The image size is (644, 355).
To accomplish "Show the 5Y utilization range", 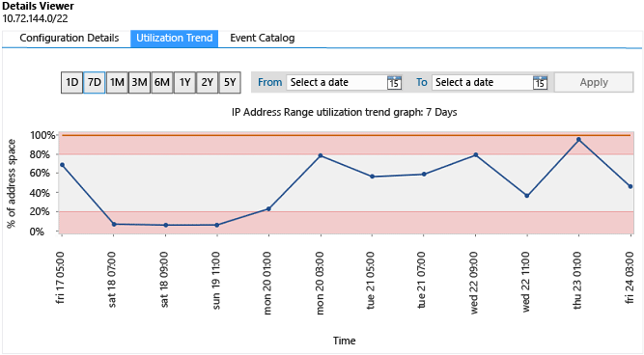I will pos(230,83).
